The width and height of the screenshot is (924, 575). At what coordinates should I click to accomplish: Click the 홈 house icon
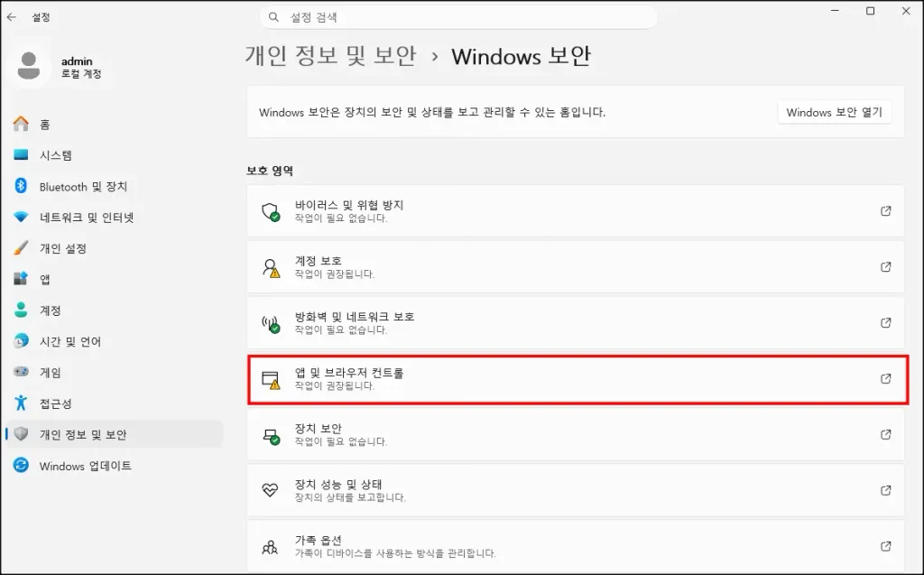coord(22,124)
